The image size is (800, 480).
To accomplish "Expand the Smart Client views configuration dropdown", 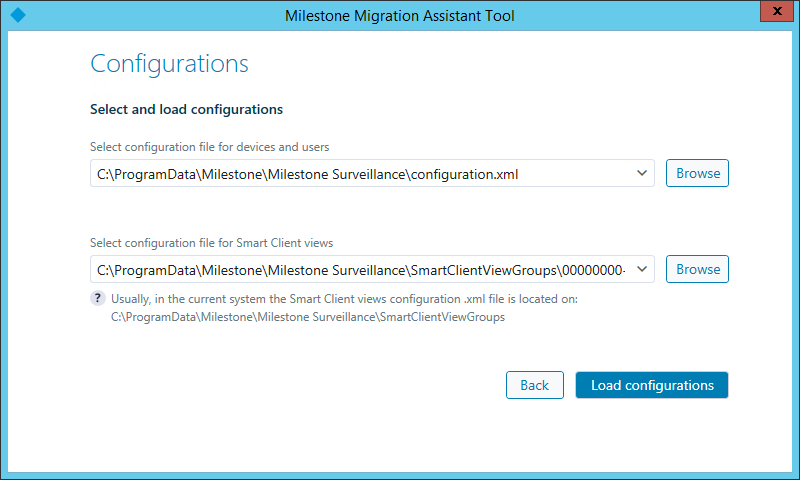I will click(x=642, y=269).
